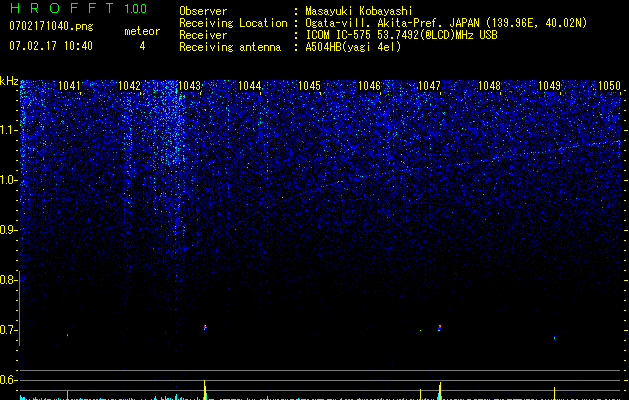This screenshot has width=629, height=400.
Task: Select the ICOM IC-575 receiver description
Action: pos(402,35)
